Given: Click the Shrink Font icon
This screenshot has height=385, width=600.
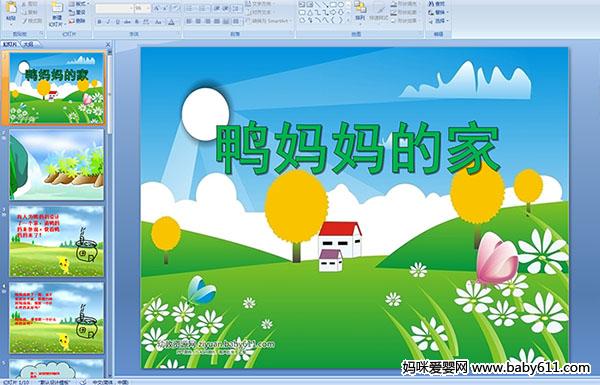Looking at the screenshot, I should coord(166,8).
